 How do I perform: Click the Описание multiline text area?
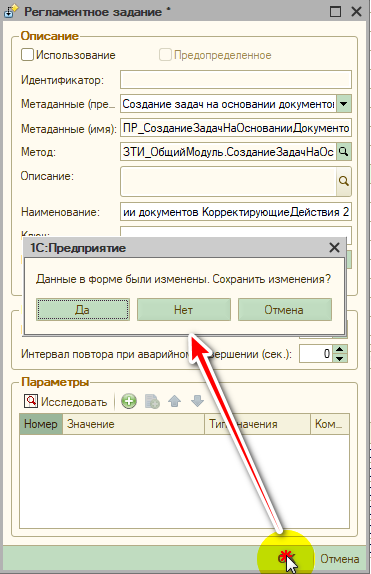tap(229, 181)
